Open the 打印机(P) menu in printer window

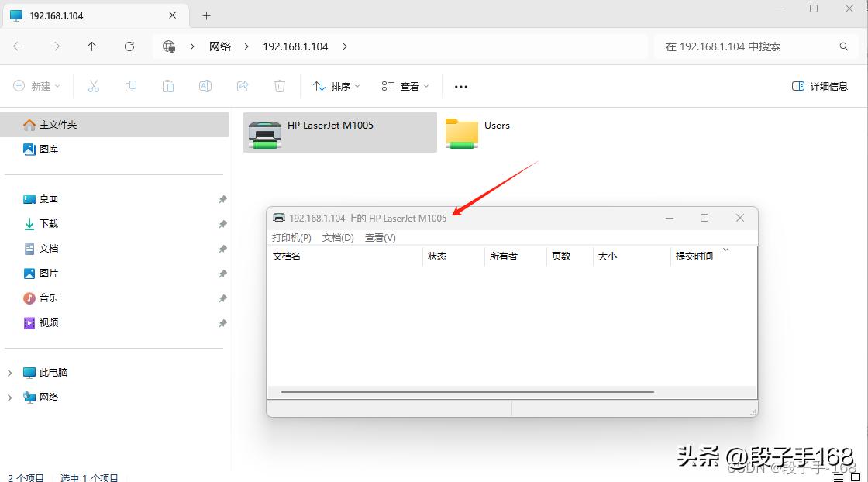[291, 238]
